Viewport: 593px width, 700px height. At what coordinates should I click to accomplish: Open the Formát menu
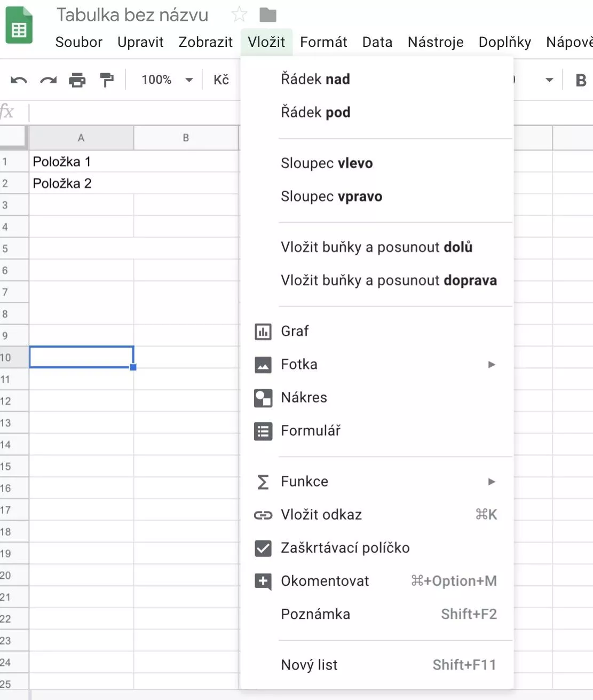click(323, 42)
